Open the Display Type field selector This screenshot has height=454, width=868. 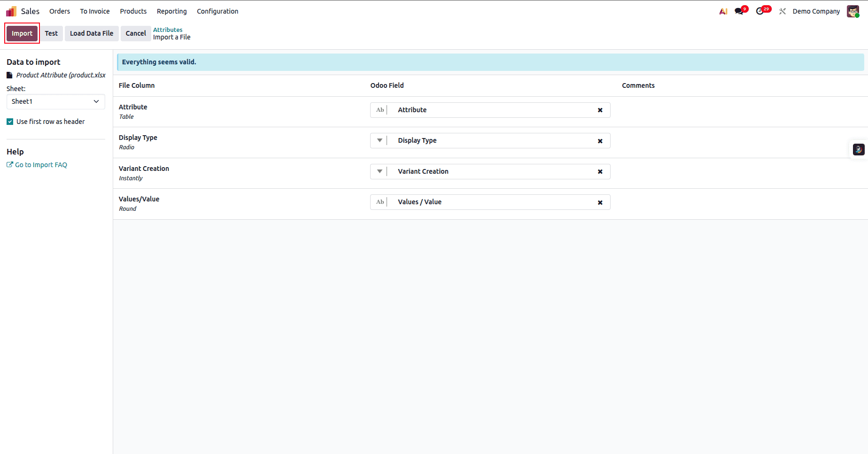click(380, 140)
